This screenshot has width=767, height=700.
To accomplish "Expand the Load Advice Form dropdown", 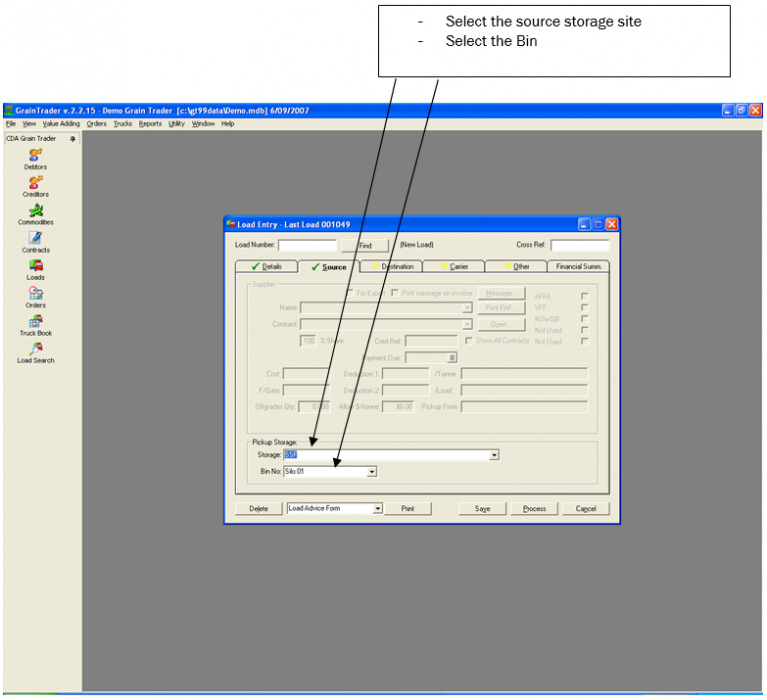I will 378,509.
